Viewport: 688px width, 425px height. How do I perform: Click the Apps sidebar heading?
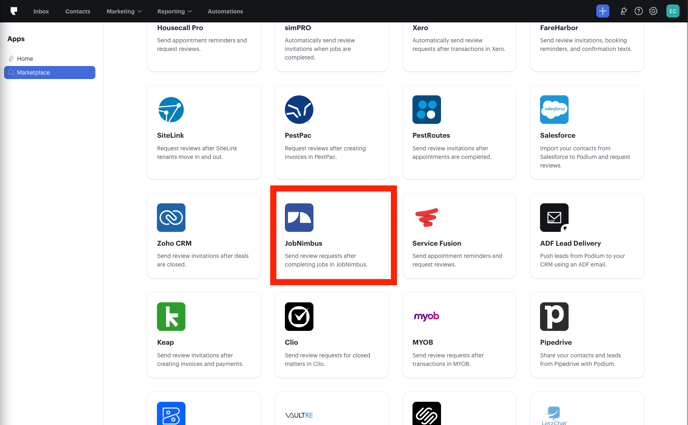tap(16, 39)
